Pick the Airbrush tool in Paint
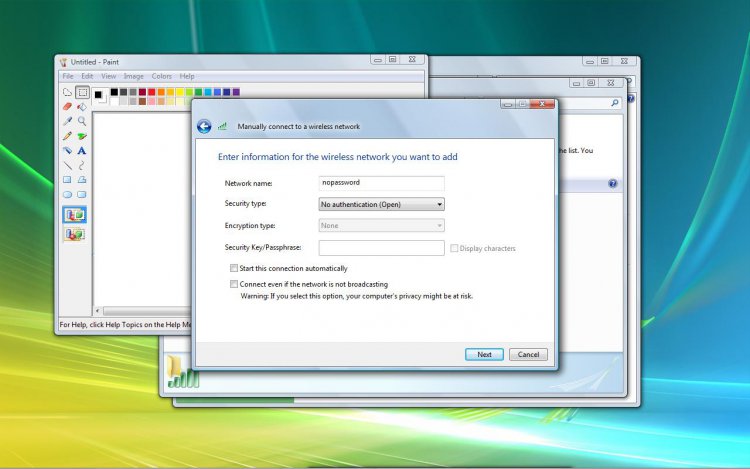This screenshot has width=750, height=469. pos(67,151)
